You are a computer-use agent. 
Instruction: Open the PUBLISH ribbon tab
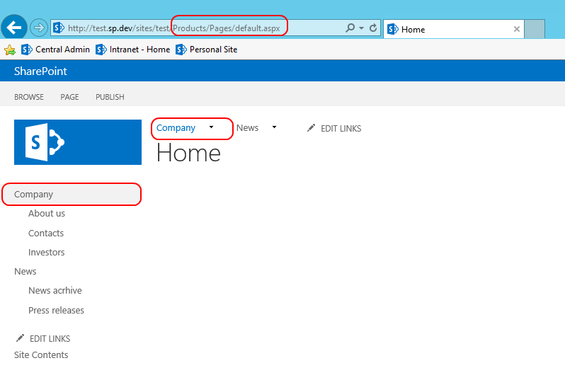(x=110, y=97)
